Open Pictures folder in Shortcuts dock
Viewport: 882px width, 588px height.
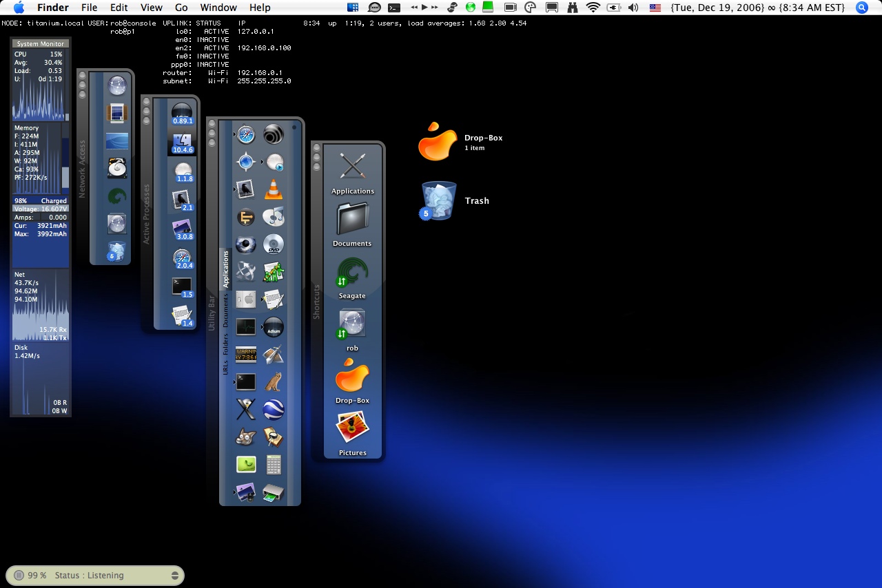352,434
